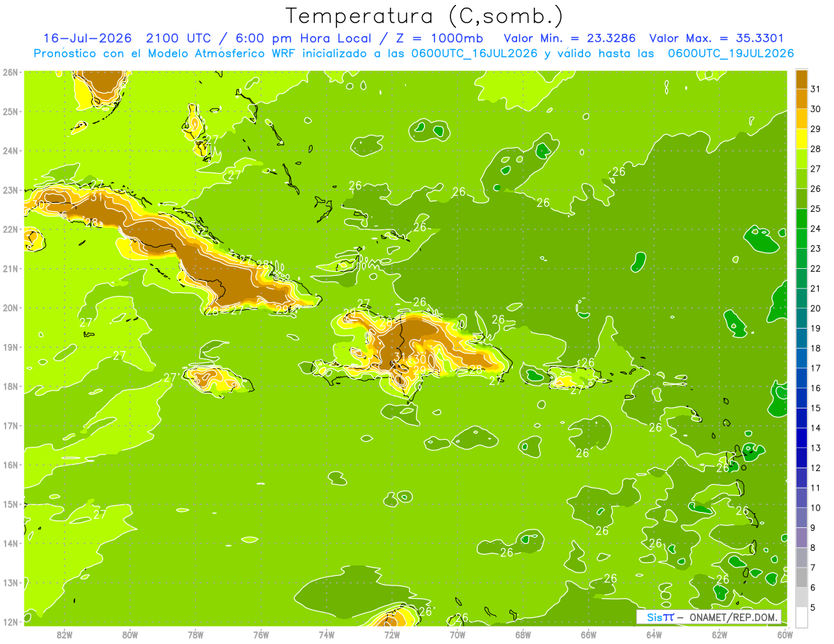Click the 64W longitude axis label
This screenshot has width=834, height=644.
tap(653, 634)
